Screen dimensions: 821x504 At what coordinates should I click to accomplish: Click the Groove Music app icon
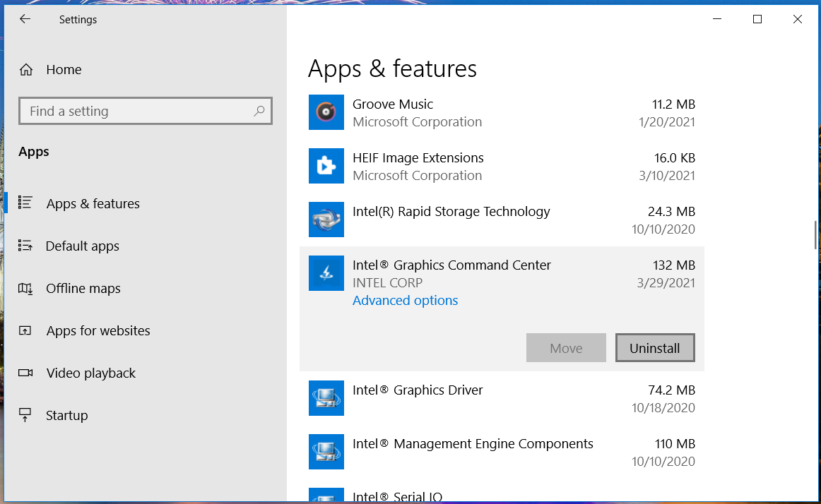[x=326, y=112]
